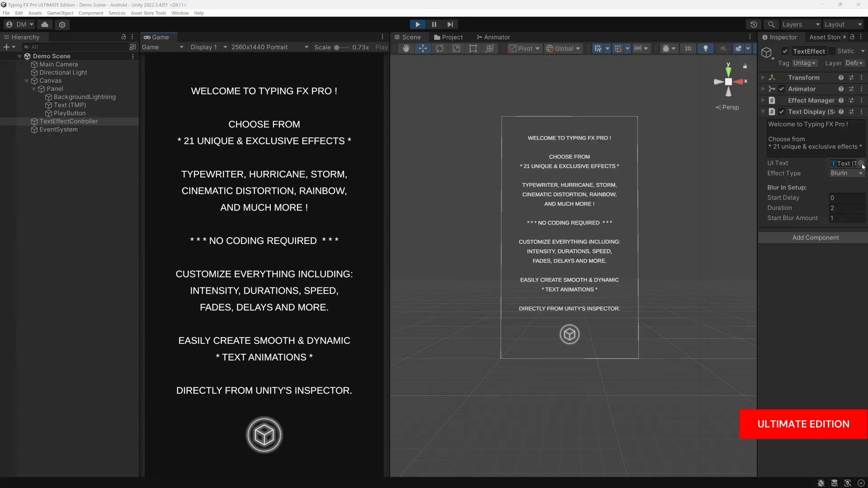
Task: Click the orientation gizmo lock icon in the Scene
Action: tap(745, 66)
